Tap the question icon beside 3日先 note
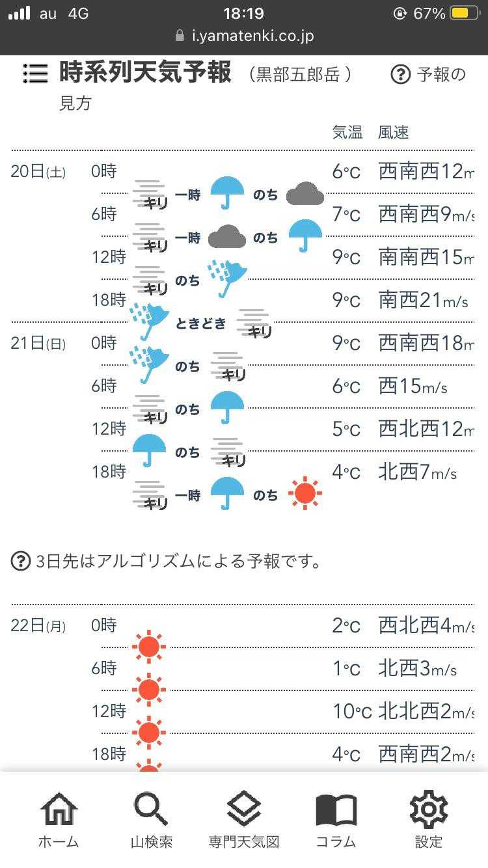This screenshot has height=868, width=488. pos(21,560)
